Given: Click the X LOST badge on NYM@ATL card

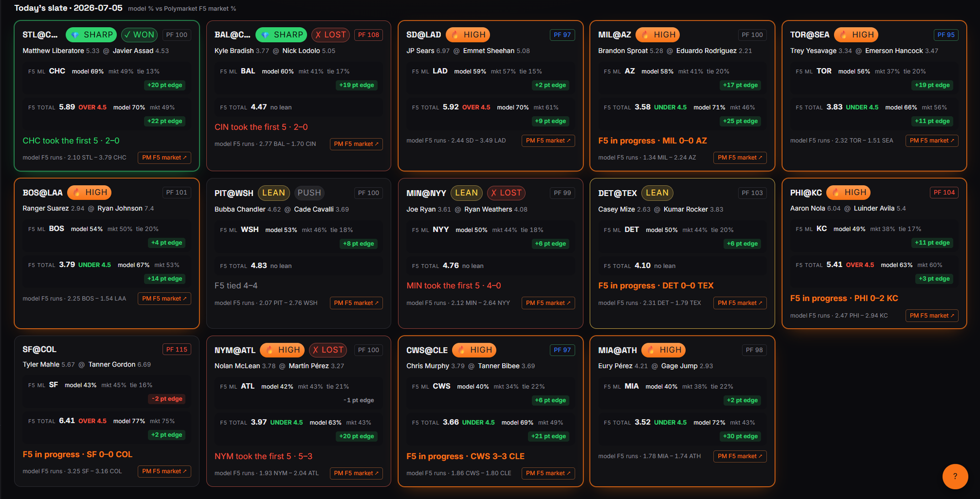Looking at the screenshot, I should coord(328,350).
